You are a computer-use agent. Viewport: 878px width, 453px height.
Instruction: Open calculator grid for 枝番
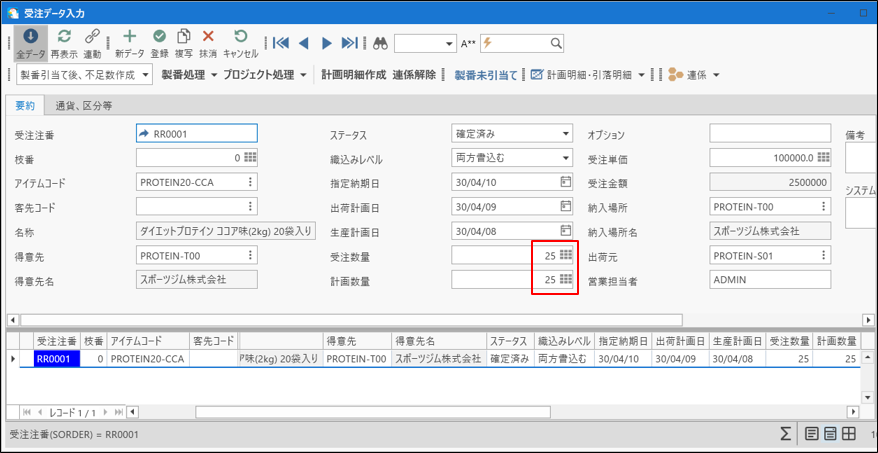250,157
